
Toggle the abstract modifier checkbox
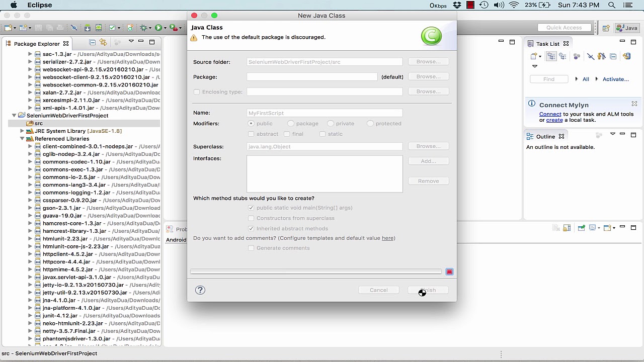[x=251, y=134]
